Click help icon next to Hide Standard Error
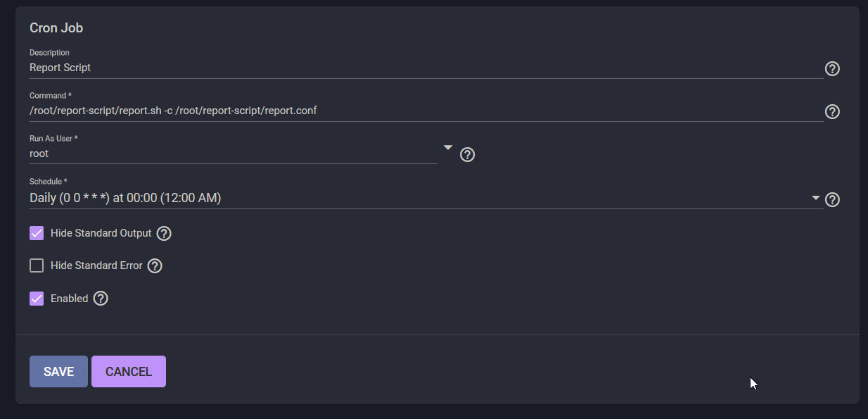Screen dimensions: 868x419 (155, 265)
